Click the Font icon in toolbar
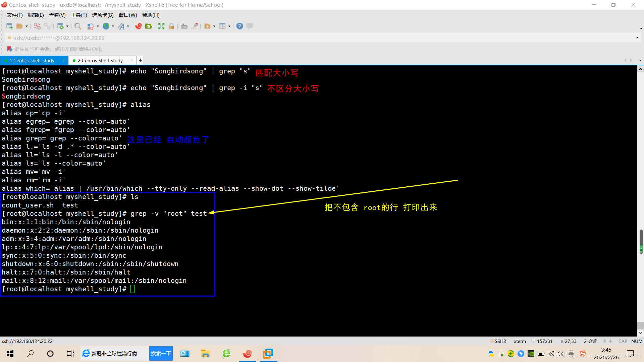 (121, 26)
